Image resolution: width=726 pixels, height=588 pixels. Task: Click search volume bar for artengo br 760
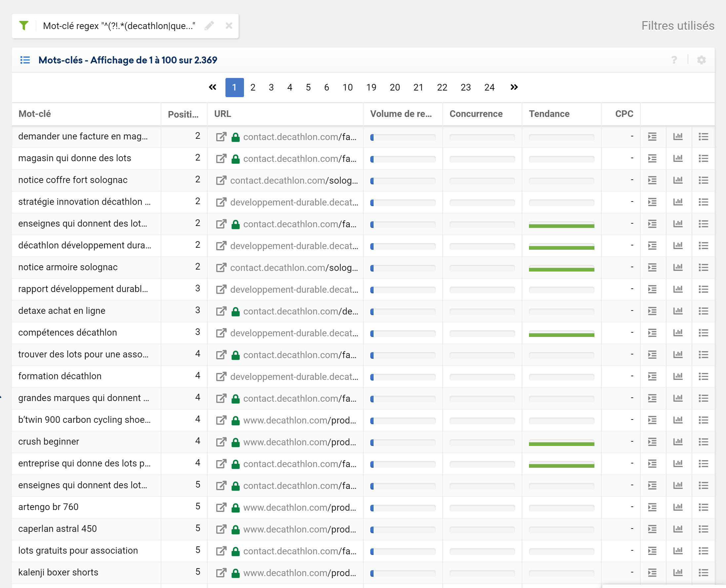403,508
